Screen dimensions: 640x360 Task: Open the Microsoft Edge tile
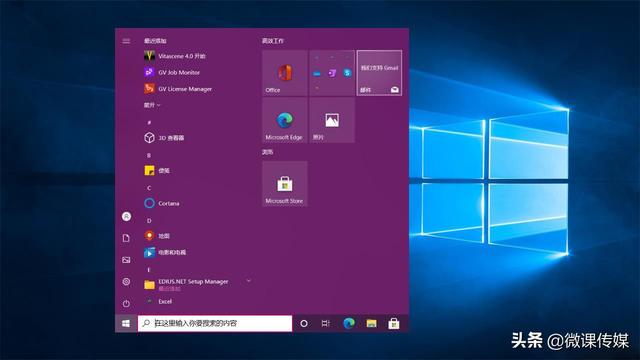[x=285, y=120]
